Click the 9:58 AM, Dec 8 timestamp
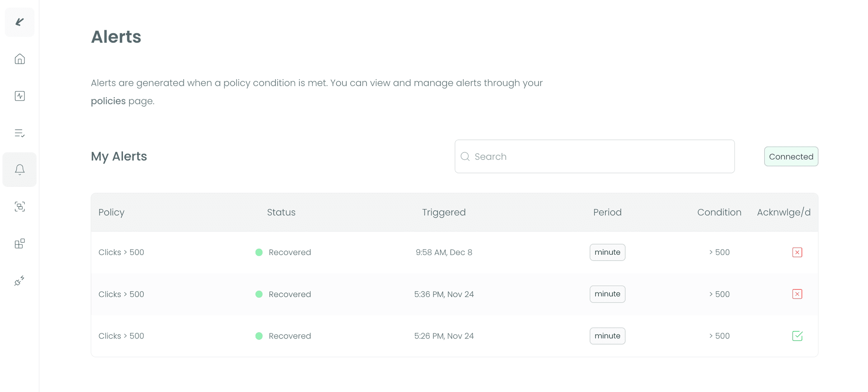This screenshot has height=392, width=868. click(444, 252)
